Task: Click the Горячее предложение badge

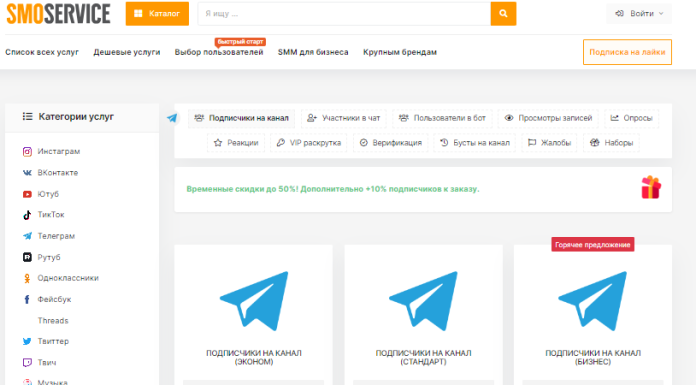Action: pos(593,245)
